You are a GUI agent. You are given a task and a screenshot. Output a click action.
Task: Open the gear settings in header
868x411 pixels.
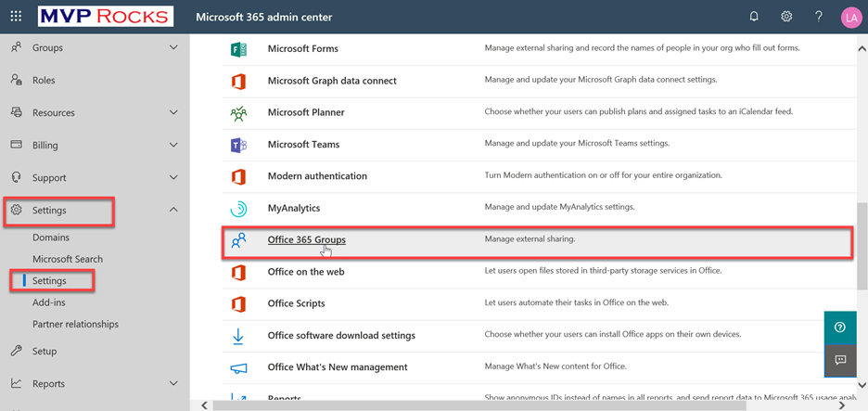tap(786, 17)
